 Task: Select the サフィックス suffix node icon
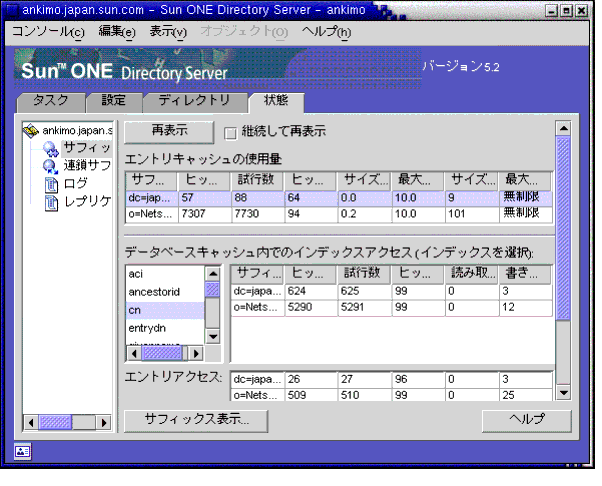50,149
